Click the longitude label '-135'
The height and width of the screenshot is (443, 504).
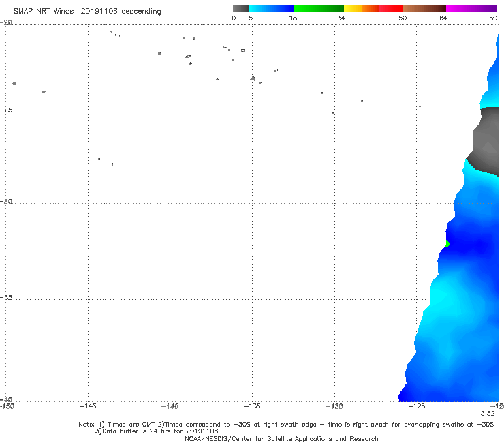(x=252, y=406)
